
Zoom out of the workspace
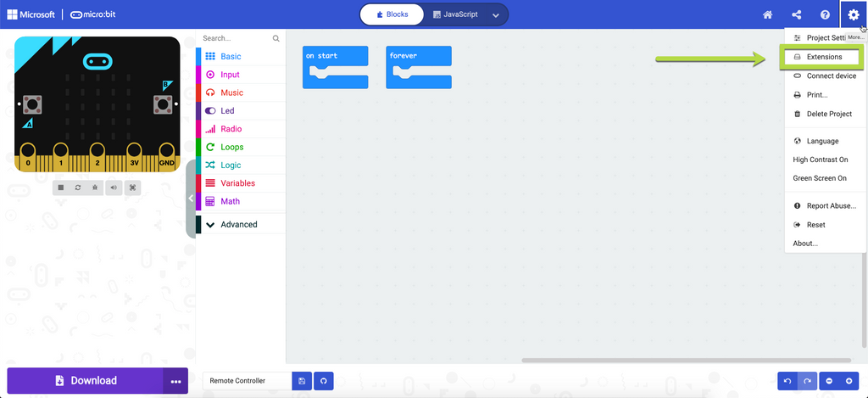pos(829,381)
